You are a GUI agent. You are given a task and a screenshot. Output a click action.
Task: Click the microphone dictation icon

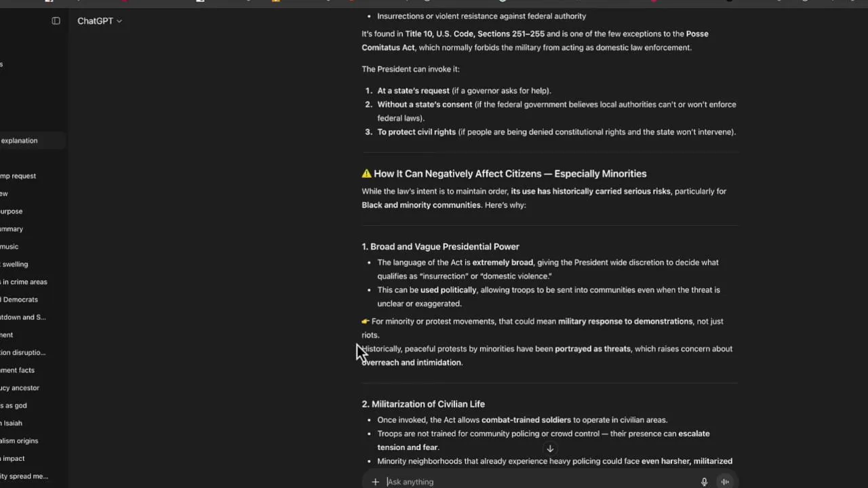[x=704, y=482]
